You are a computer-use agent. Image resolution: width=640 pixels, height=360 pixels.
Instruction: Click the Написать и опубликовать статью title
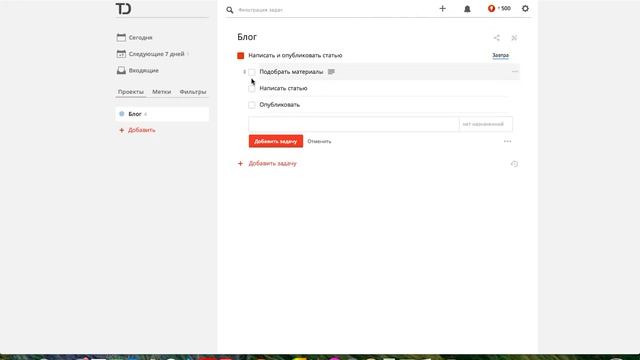click(295, 56)
